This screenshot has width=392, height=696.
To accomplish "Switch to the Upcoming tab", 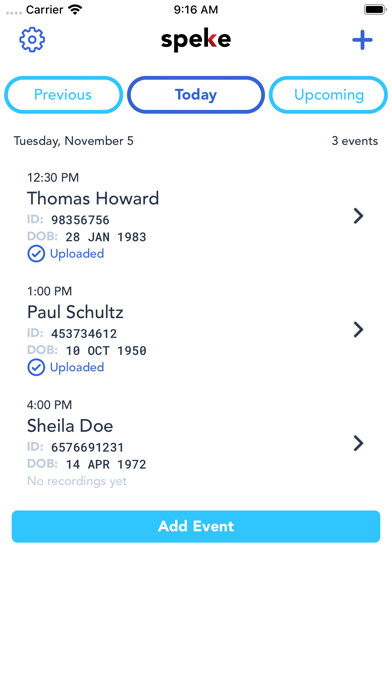I will pos(329,95).
